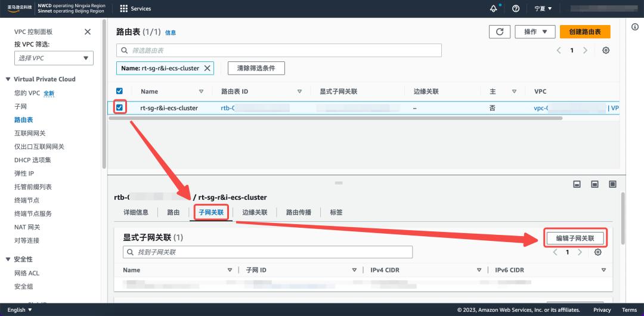This screenshot has height=316, width=644.
Task: Click the 编辑子网关联 button
Action: (x=575, y=238)
